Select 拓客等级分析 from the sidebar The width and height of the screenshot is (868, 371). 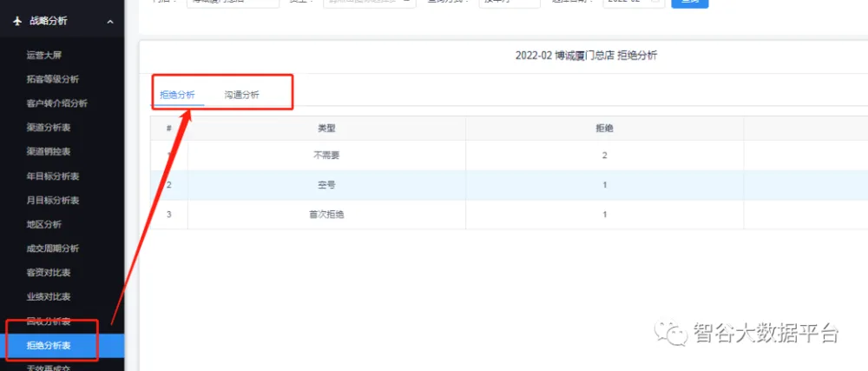[x=52, y=79]
